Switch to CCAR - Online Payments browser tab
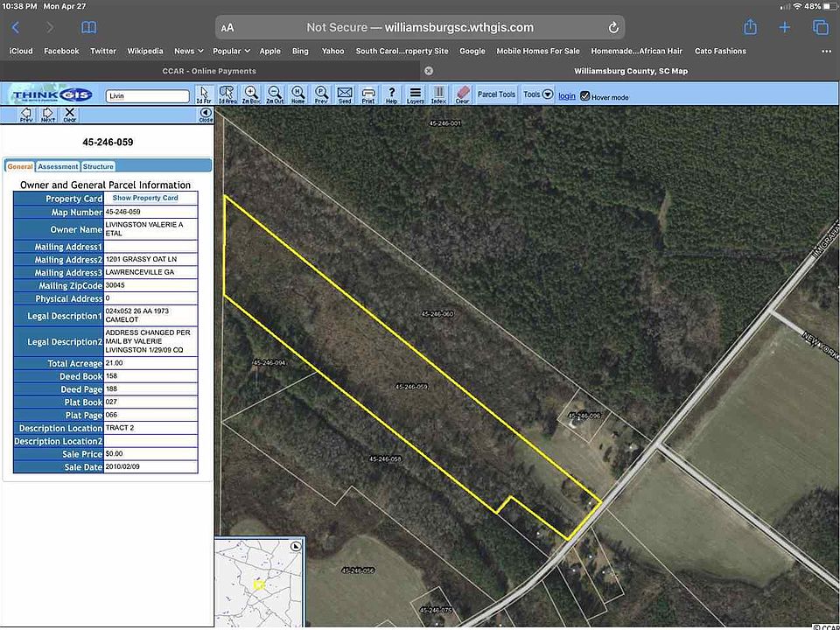 (209, 71)
